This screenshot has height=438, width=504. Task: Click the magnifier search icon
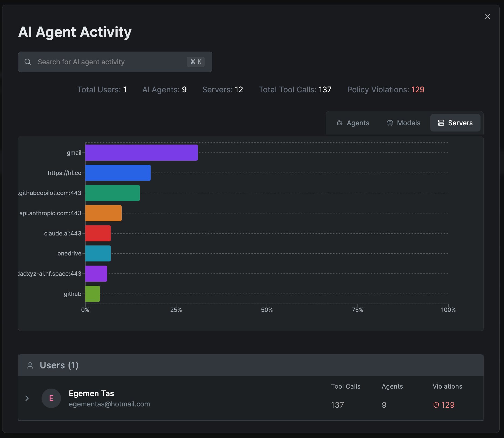pos(28,62)
